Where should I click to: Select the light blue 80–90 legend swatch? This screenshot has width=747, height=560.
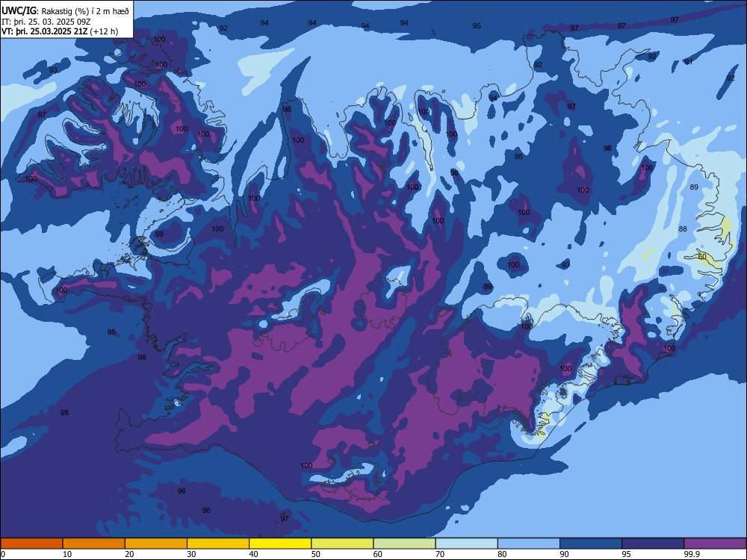tap(529, 544)
